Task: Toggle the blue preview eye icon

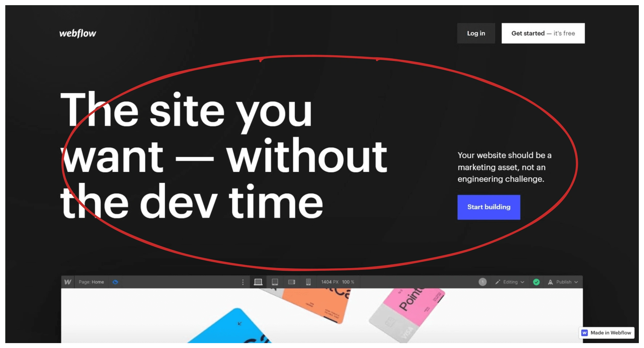Action: (115, 282)
